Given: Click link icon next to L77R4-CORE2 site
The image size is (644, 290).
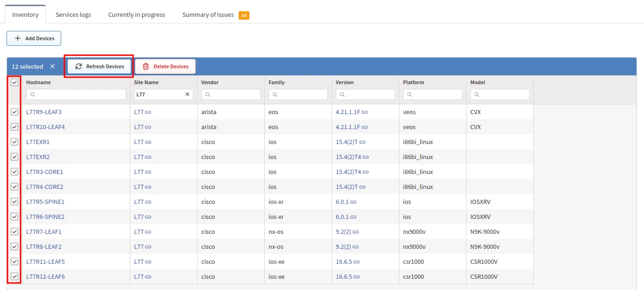Looking at the screenshot, I should [x=148, y=187].
